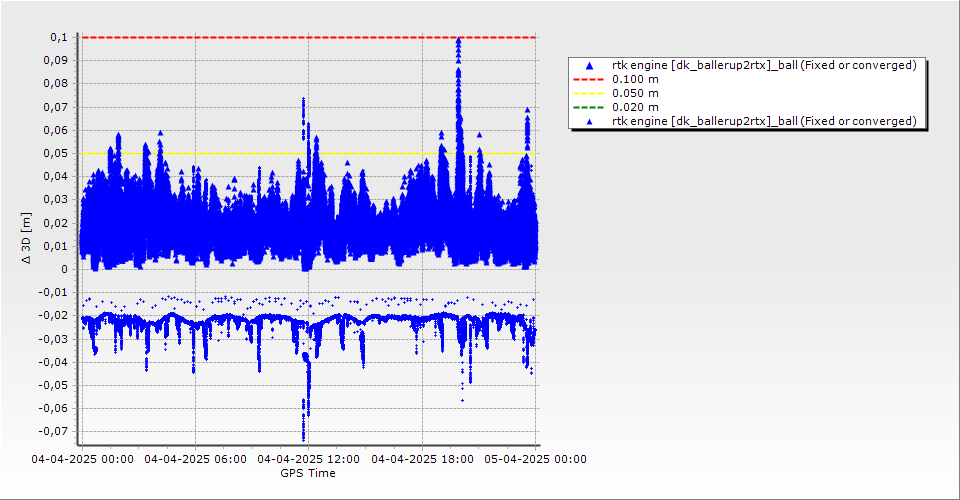
Task: Click the Δ 3D [m] axis title
Action: [26, 239]
